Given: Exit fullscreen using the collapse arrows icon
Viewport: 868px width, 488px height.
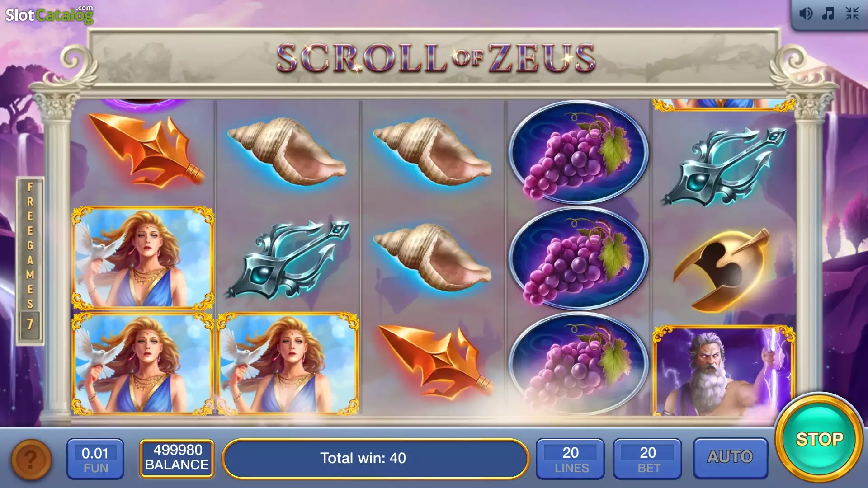Looking at the screenshot, I should 852,14.
